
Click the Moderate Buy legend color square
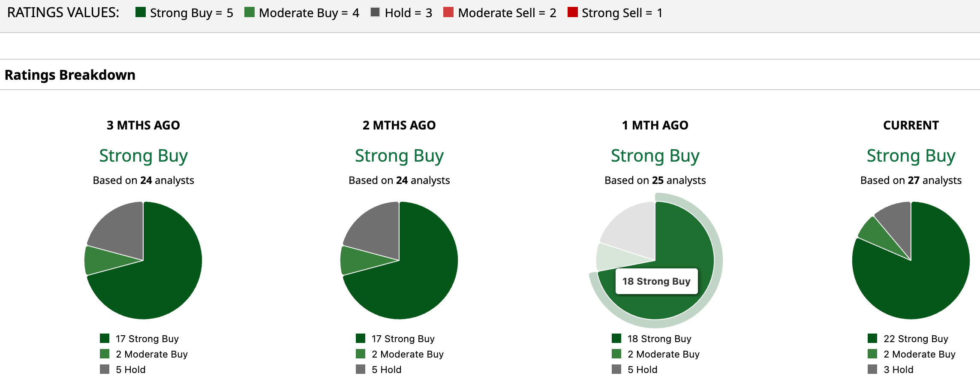[x=249, y=12]
